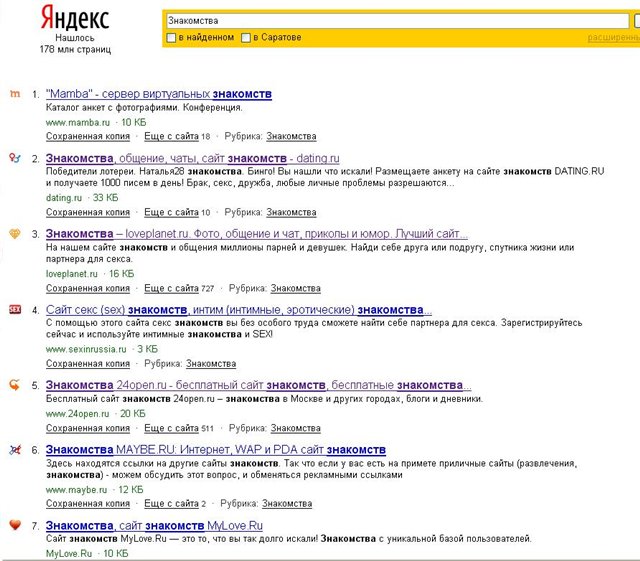The height and width of the screenshot is (561, 640).
Task: Open the dating.ru result title
Action: [193, 158]
